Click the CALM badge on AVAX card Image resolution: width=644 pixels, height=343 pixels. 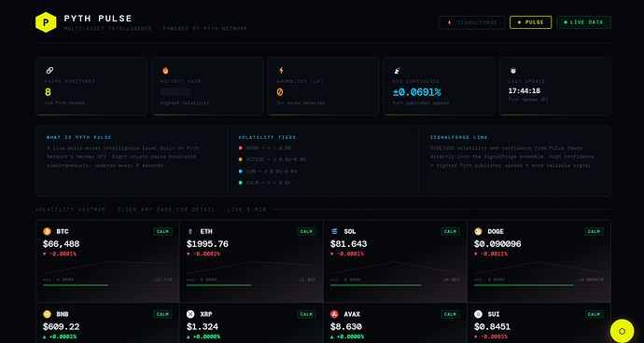[x=450, y=314]
